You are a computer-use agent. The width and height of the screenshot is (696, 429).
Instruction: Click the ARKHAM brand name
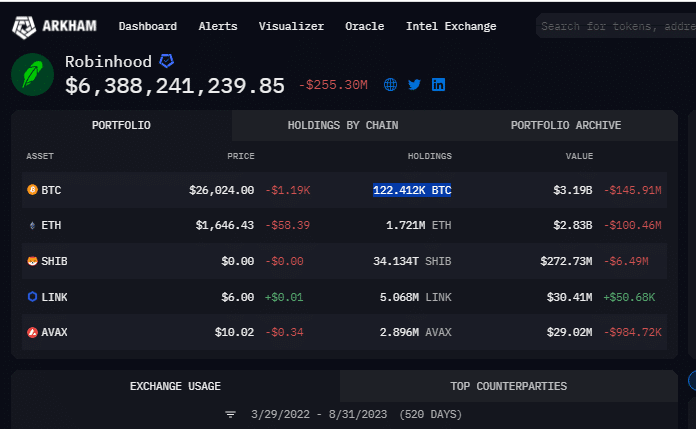(69, 26)
